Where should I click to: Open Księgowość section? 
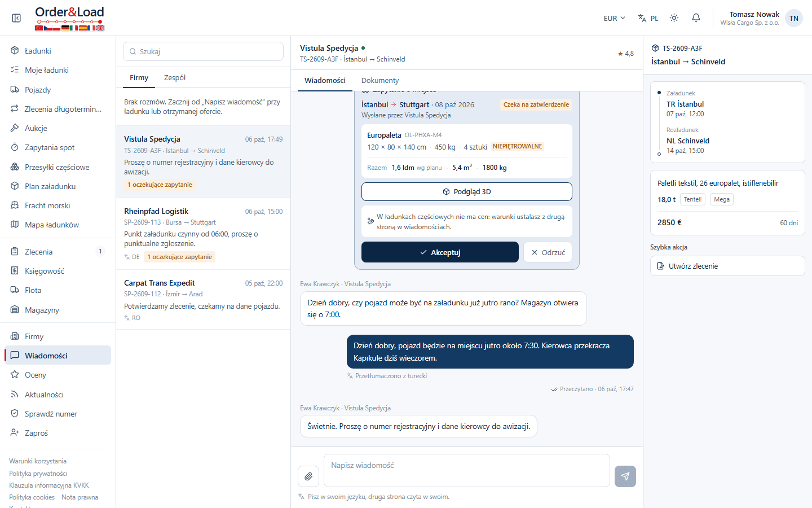57,271
